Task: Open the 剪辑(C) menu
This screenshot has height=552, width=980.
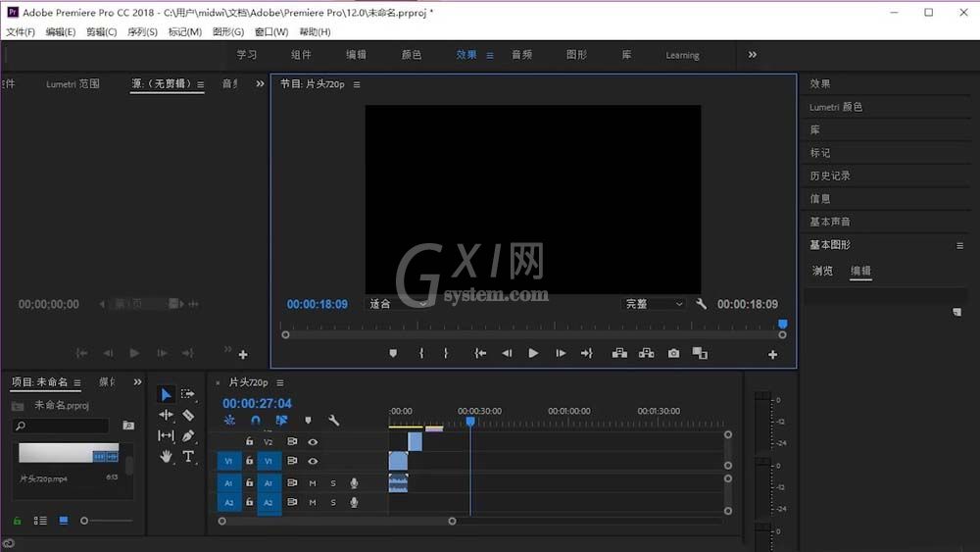Action: 101,32
